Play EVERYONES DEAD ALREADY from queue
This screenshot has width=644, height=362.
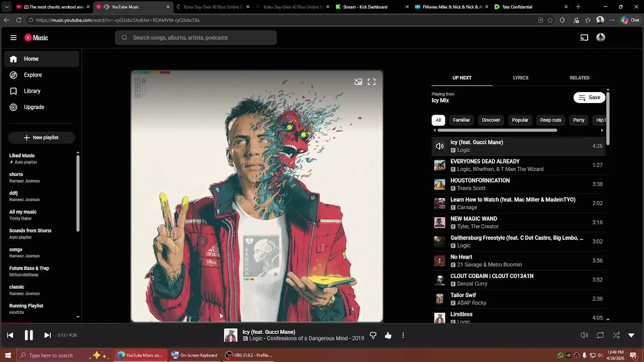(518, 165)
